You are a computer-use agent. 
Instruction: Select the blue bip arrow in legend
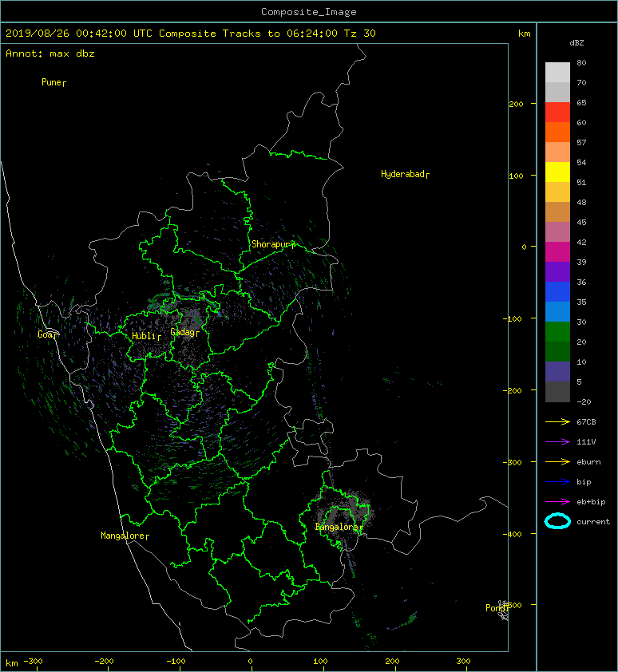[x=557, y=482]
